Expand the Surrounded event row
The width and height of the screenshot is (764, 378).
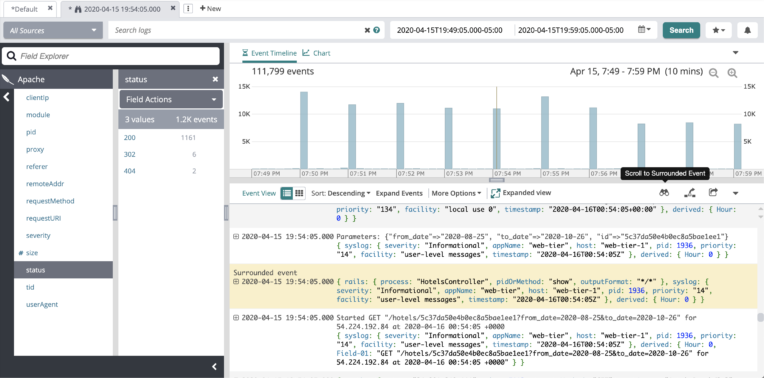[x=236, y=282]
